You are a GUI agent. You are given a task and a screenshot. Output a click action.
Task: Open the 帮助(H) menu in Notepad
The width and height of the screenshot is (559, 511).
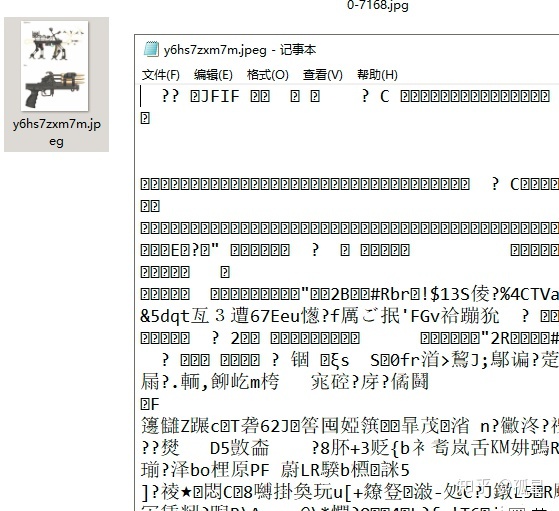coord(377,75)
